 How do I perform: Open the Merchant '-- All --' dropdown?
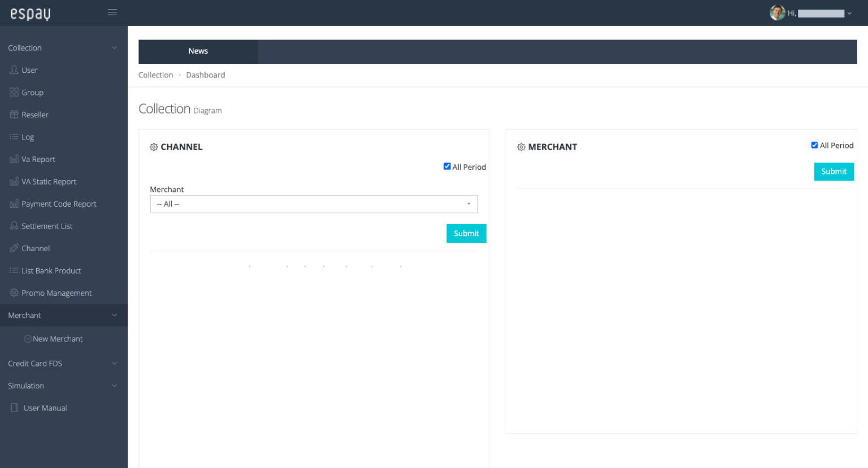click(314, 204)
